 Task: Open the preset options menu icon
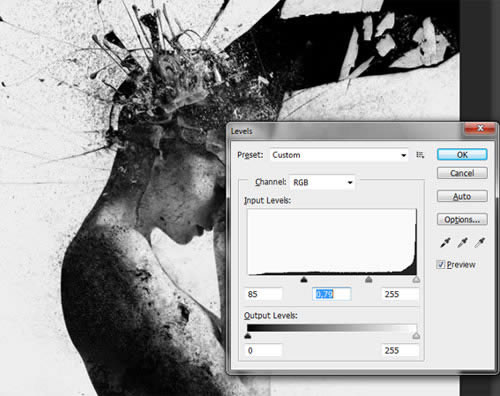pos(420,155)
